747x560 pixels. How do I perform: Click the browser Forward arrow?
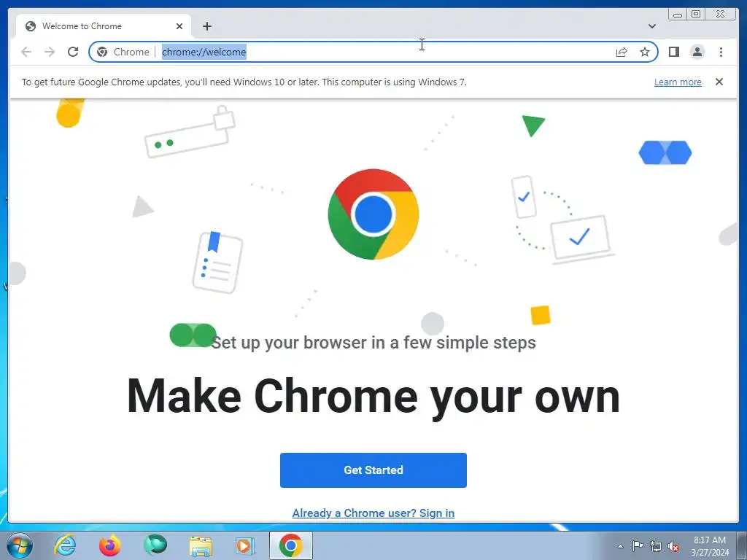click(x=50, y=52)
